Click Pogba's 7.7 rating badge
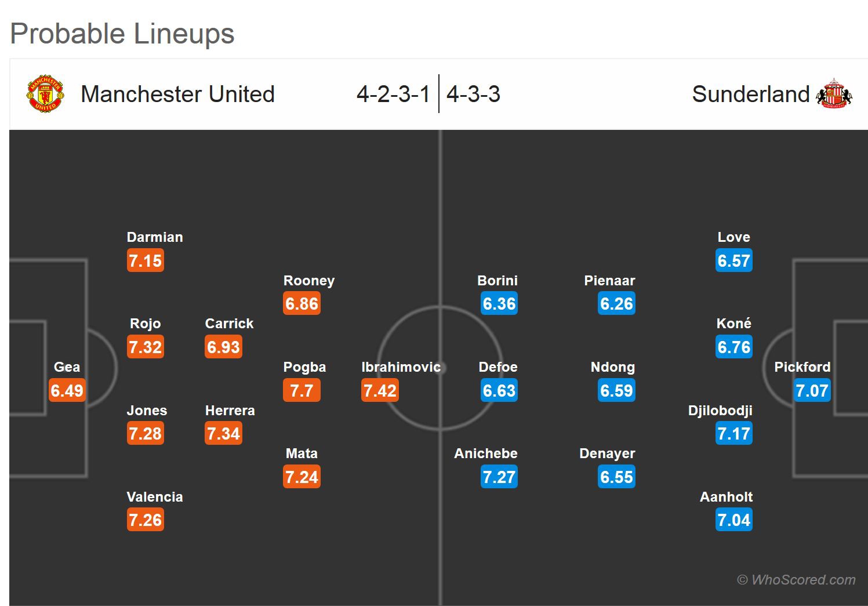 (x=302, y=390)
